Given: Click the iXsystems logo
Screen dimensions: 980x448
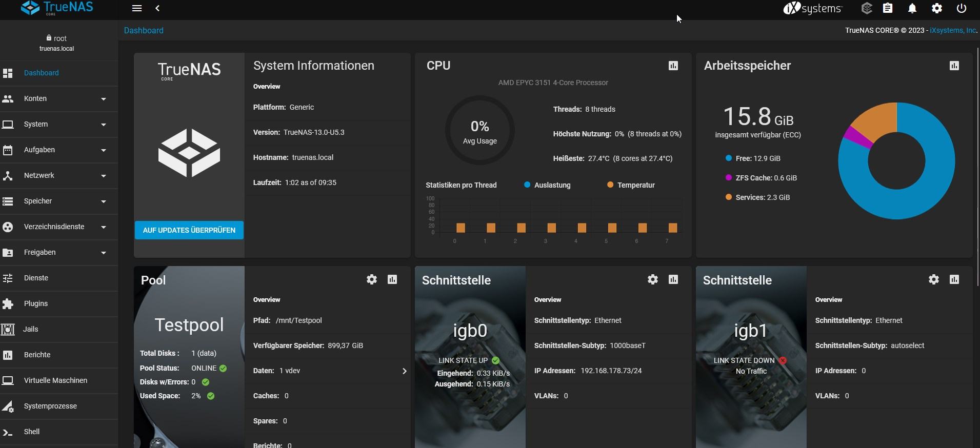Looking at the screenshot, I should click(813, 8).
